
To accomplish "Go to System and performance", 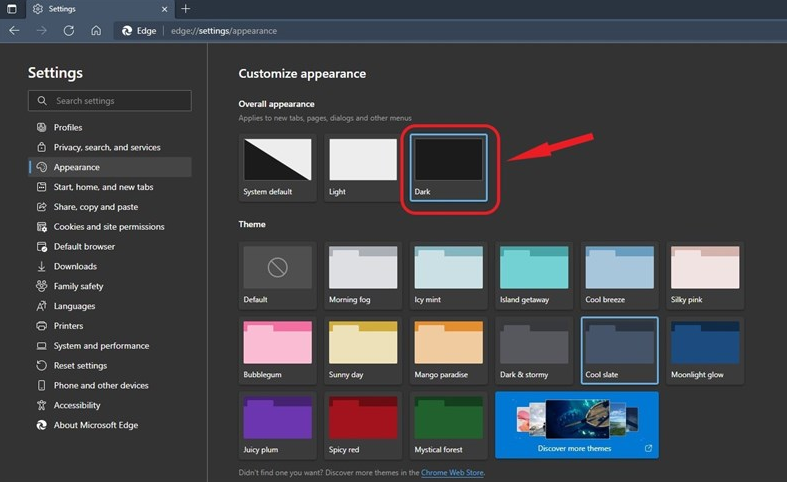I will coord(110,345).
